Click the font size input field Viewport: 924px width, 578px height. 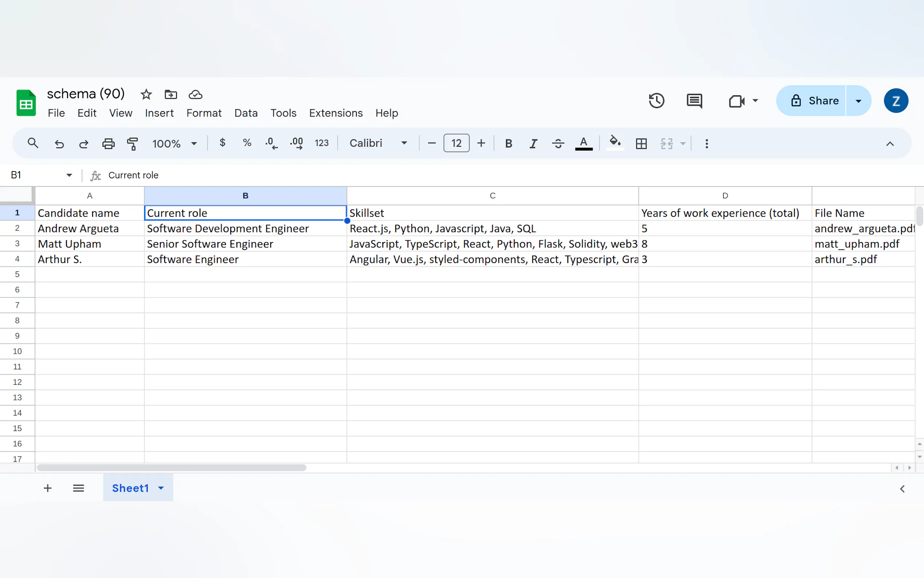(x=456, y=143)
